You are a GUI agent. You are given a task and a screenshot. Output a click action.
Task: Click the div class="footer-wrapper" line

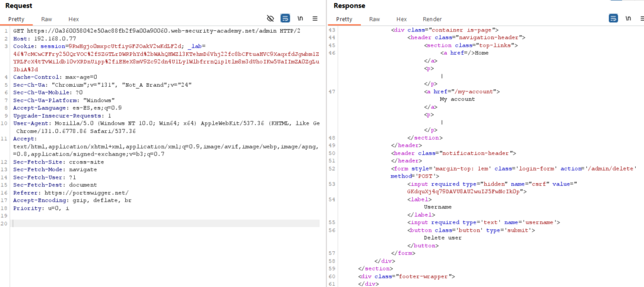click(406, 276)
